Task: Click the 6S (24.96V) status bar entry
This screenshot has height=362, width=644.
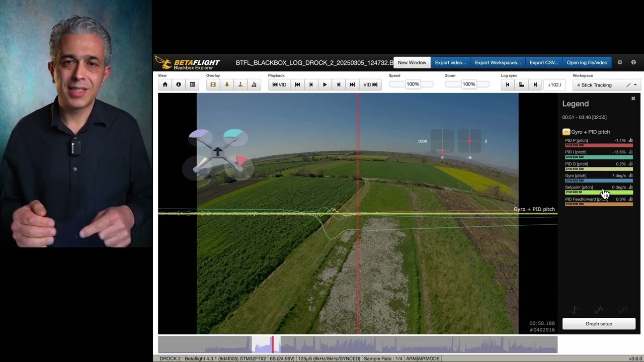Action: 282,358
